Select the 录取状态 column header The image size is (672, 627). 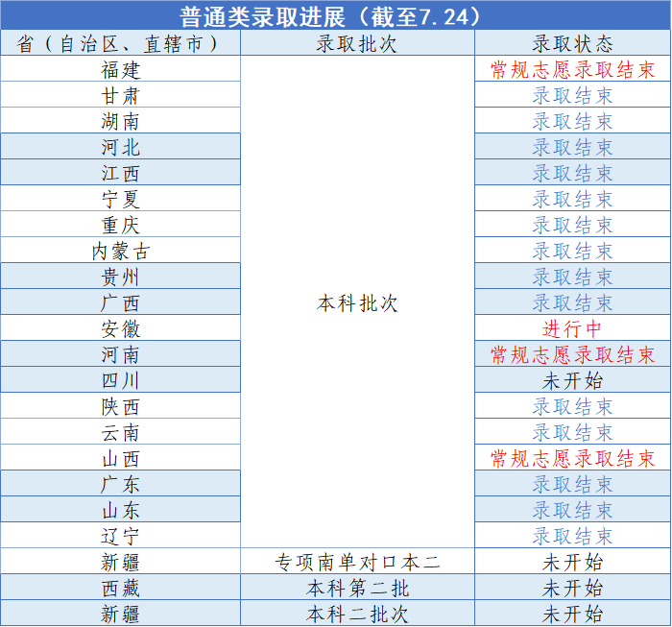572,43
